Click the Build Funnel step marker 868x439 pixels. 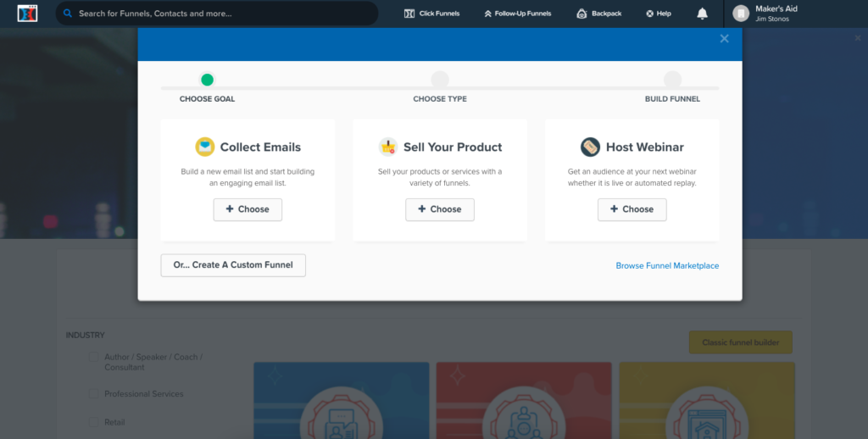(672, 81)
